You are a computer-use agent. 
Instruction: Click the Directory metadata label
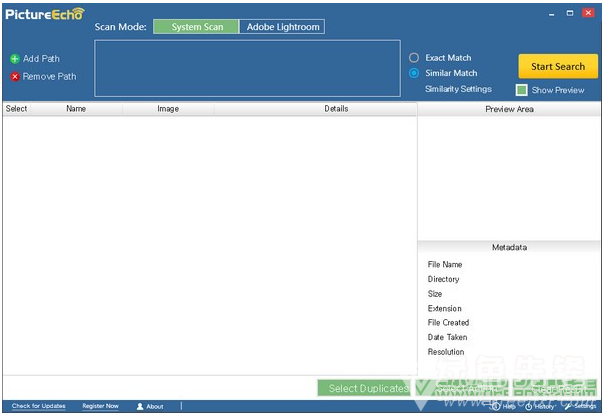pos(443,279)
